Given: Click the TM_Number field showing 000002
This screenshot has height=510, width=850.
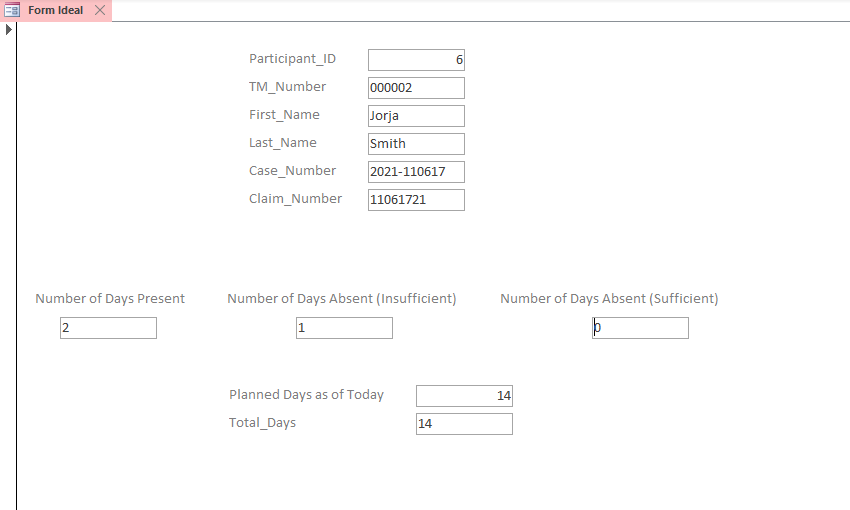Looking at the screenshot, I should (416, 88).
